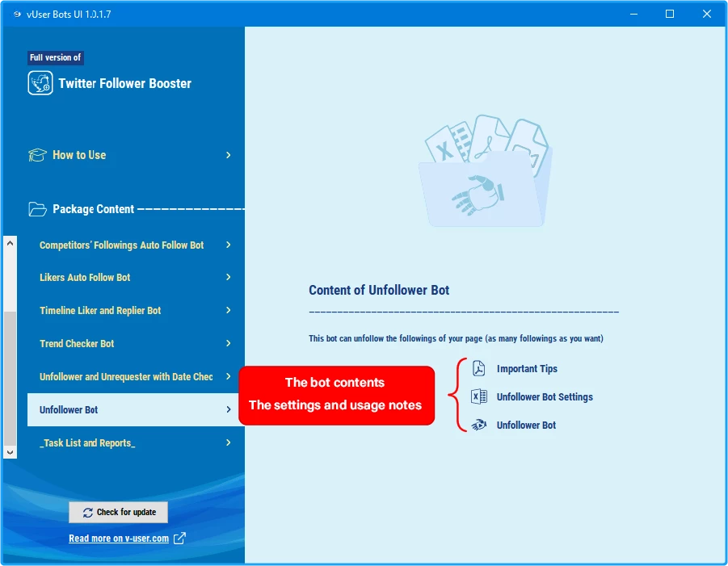Click the vUser app icon in title bar
The height and width of the screenshot is (566, 728).
coord(17,14)
